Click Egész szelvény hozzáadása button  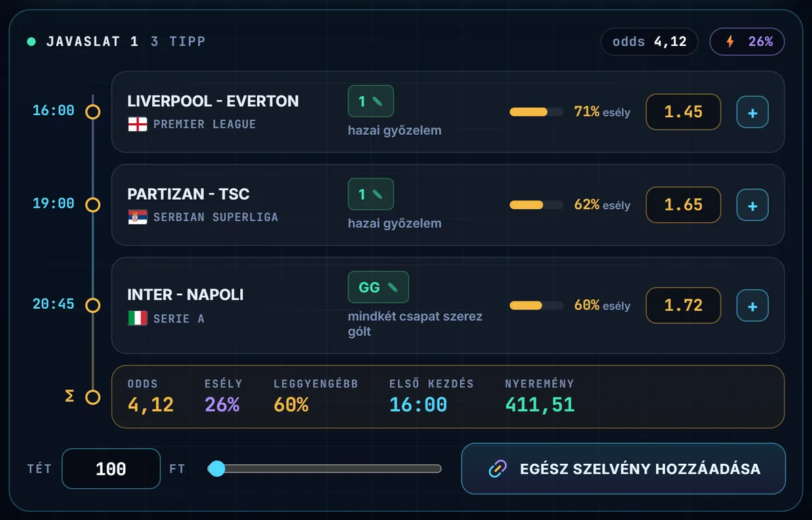(x=623, y=469)
